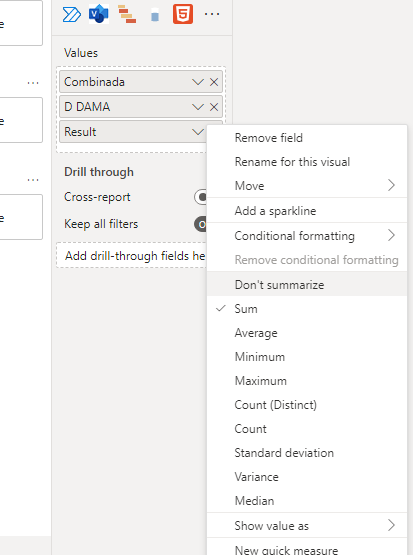Select Median aggregation

pos(307,500)
